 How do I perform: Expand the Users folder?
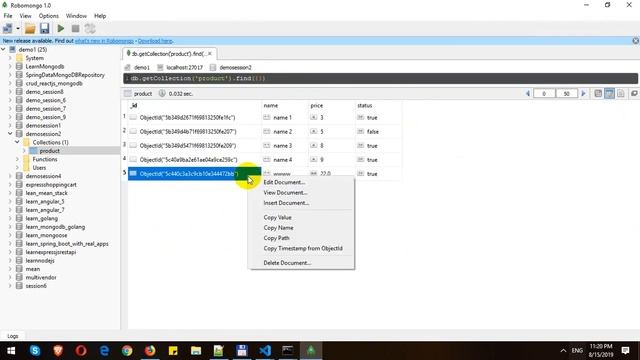(x=17, y=168)
